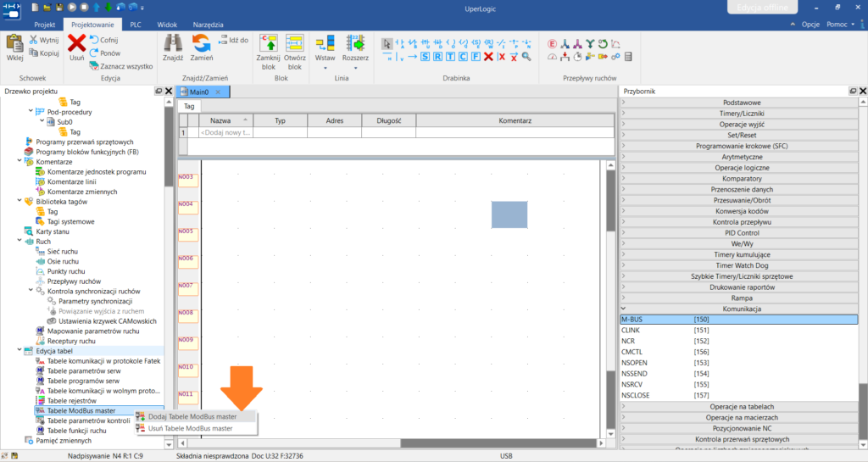Collapse the Komunikacja toolbox category
The width and height of the screenshot is (868, 462).
[623, 309]
